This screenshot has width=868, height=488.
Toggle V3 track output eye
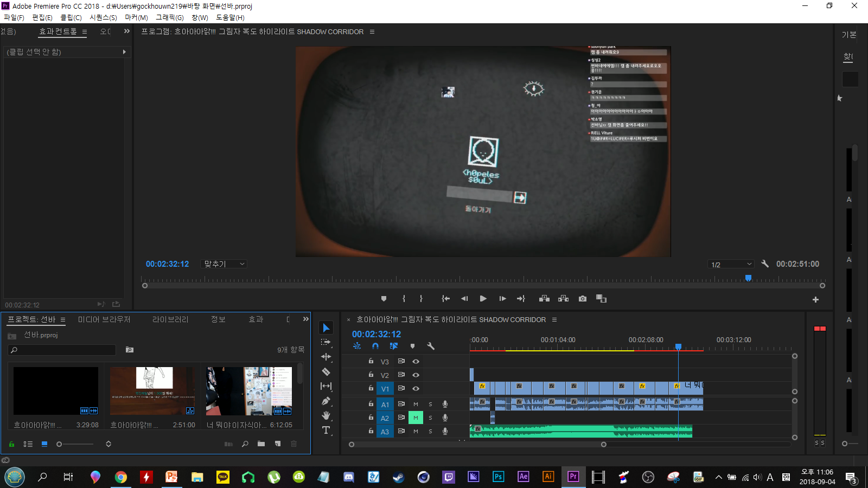[x=416, y=361]
